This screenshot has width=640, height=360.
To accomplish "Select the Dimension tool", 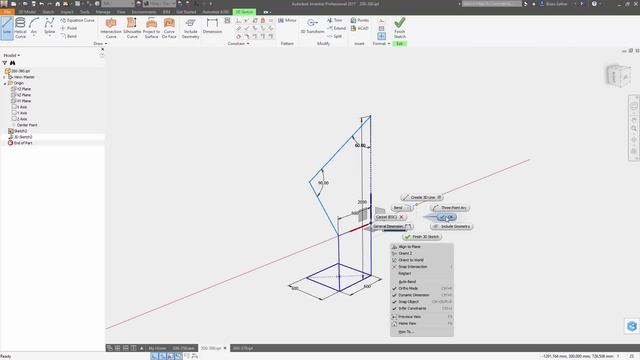I will pos(212,25).
